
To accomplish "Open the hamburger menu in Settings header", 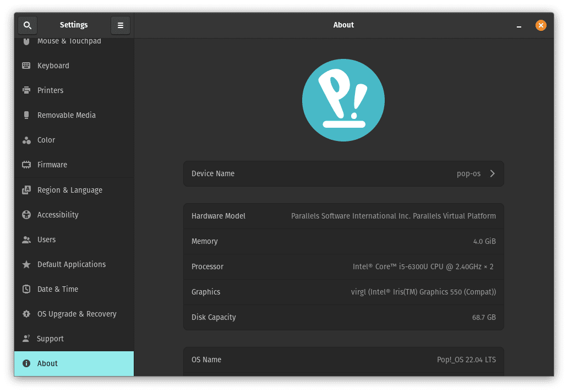I will [x=121, y=25].
